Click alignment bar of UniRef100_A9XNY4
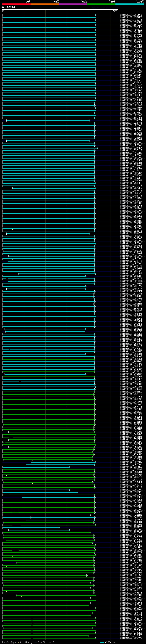Screen dimensions: 146x644 click(x=48, y=120)
